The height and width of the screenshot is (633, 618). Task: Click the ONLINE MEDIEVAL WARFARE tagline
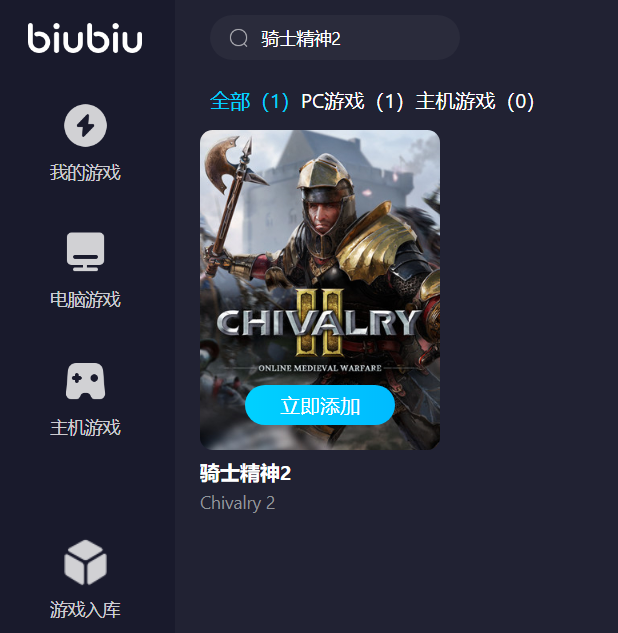click(x=320, y=368)
